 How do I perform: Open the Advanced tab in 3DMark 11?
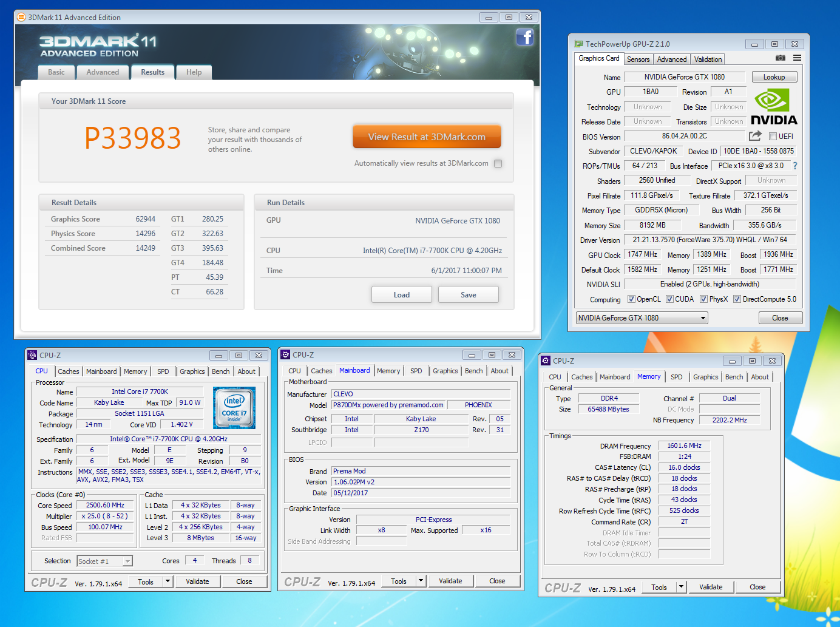pos(103,72)
